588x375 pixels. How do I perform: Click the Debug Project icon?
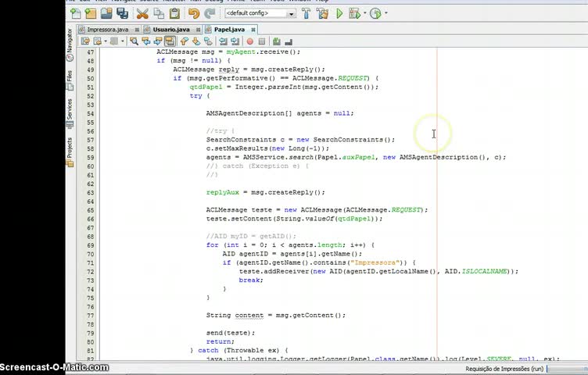tap(354, 13)
